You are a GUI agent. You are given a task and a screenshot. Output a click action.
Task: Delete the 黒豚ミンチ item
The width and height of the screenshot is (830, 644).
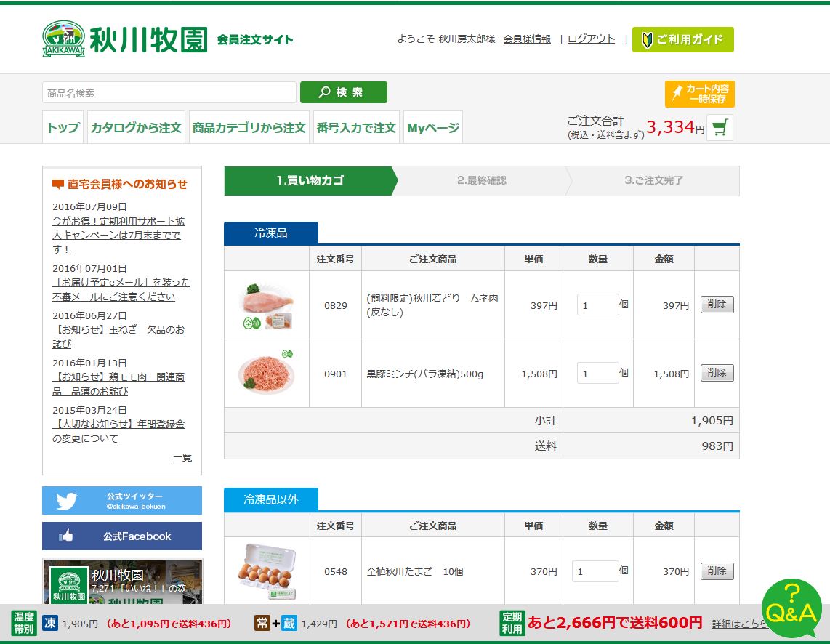pyautogui.click(x=717, y=373)
